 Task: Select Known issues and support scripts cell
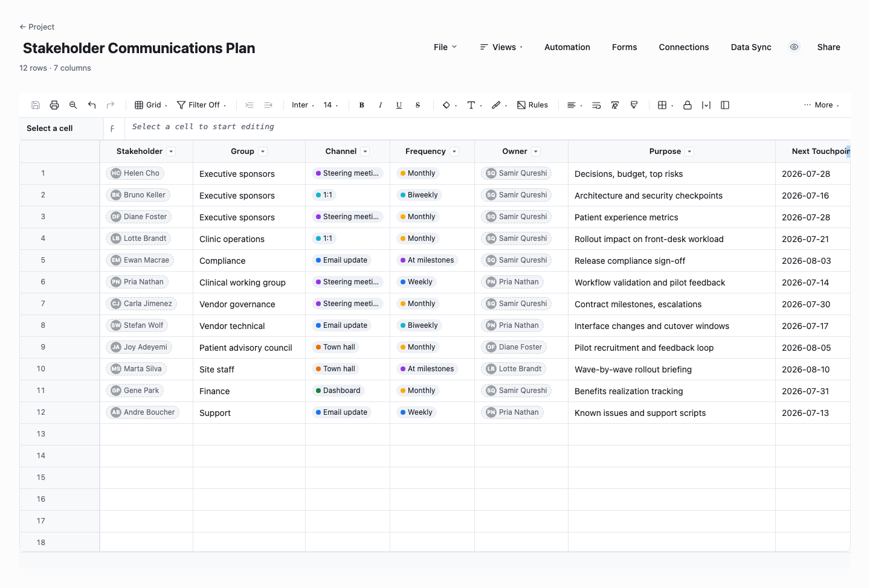pos(671,413)
